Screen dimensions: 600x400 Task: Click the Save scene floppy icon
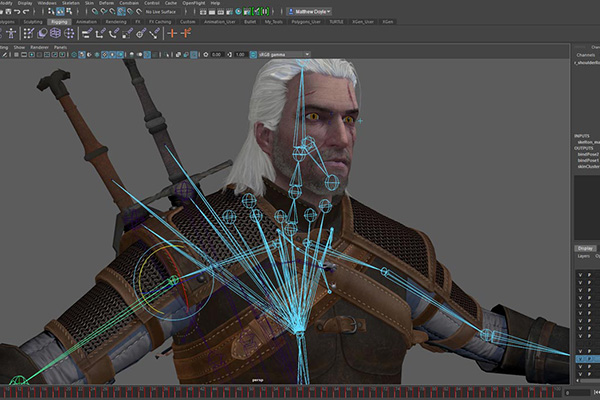(x=8, y=12)
